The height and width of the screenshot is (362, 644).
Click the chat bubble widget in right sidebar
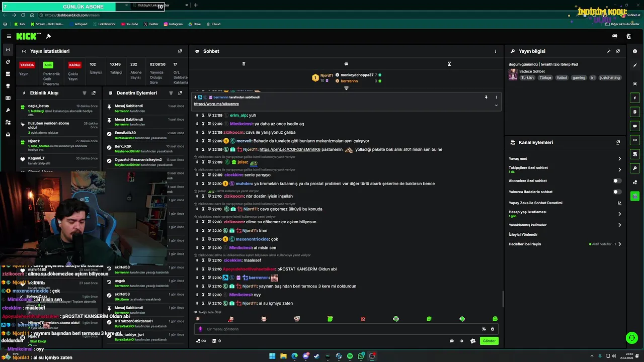click(635, 126)
